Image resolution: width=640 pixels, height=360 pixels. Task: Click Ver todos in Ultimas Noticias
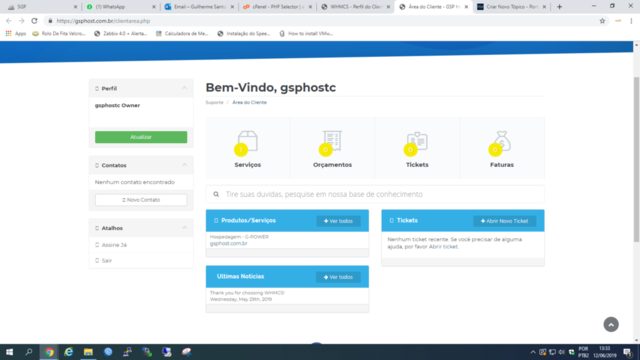click(x=338, y=277)
